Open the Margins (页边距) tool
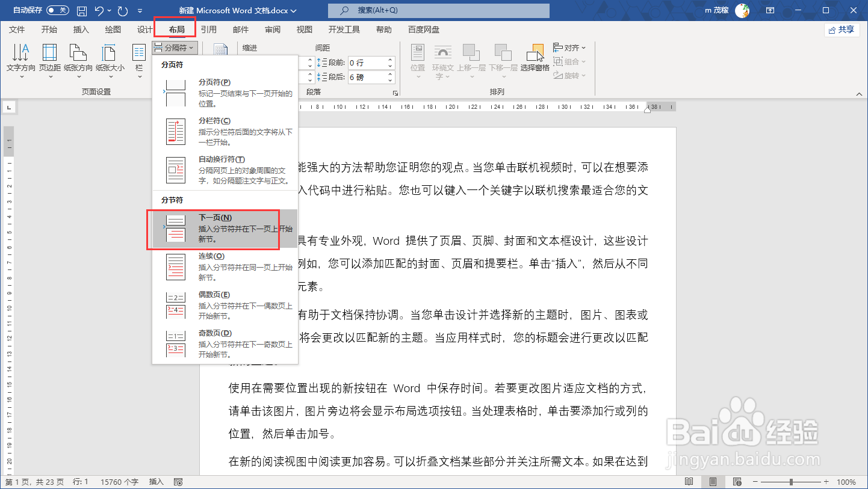This screenshot has height=489, width=868. [x=49, y=60]
